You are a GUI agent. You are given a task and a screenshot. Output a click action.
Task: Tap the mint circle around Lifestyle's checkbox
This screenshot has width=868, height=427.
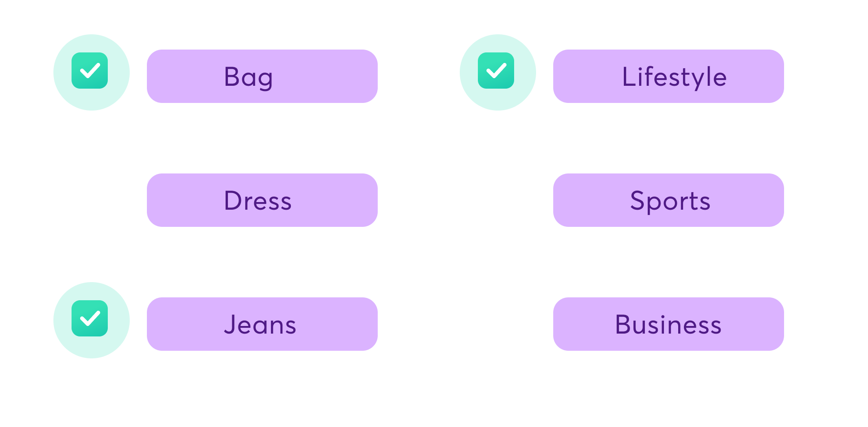[498, 72]
